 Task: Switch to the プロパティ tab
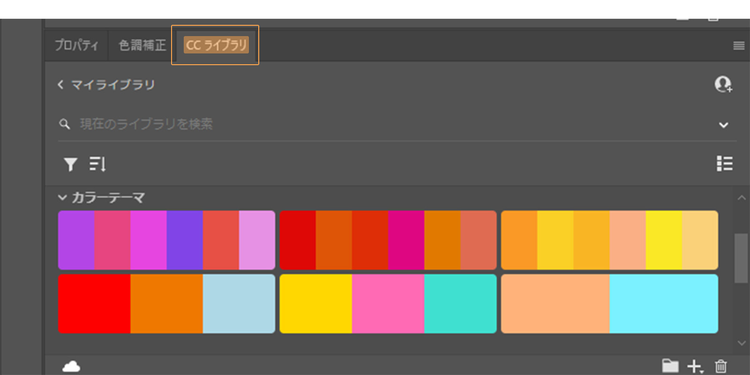click(77, 45)
